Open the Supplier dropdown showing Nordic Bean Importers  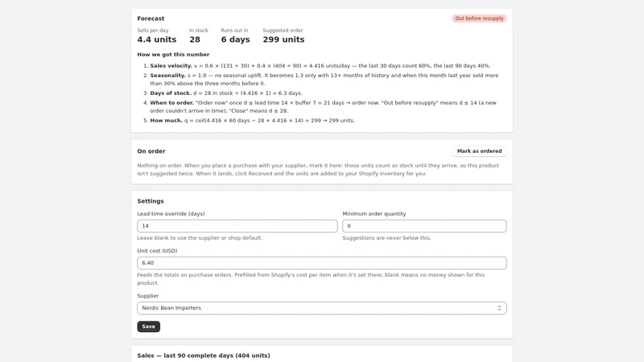(x=321, y=308)
